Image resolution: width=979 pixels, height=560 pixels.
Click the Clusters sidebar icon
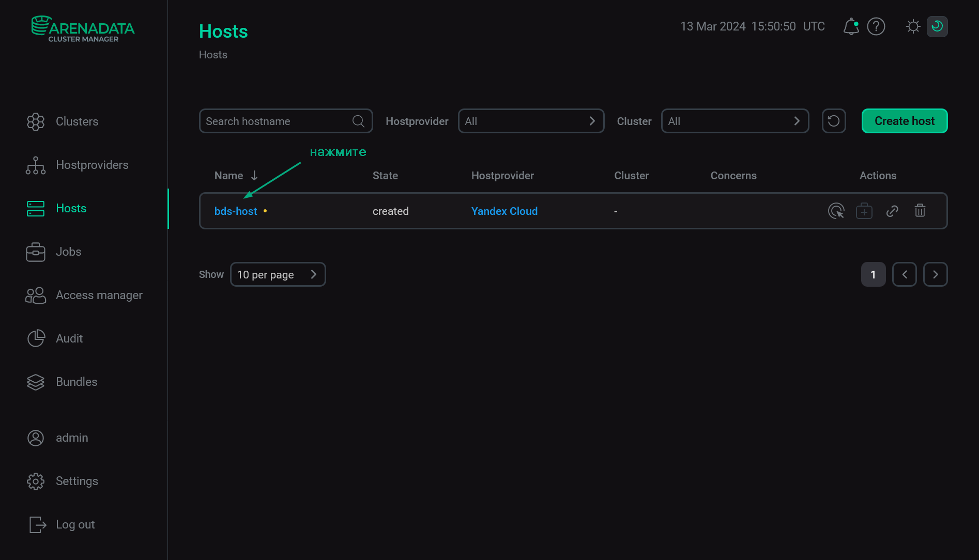(x=36, y=121)
